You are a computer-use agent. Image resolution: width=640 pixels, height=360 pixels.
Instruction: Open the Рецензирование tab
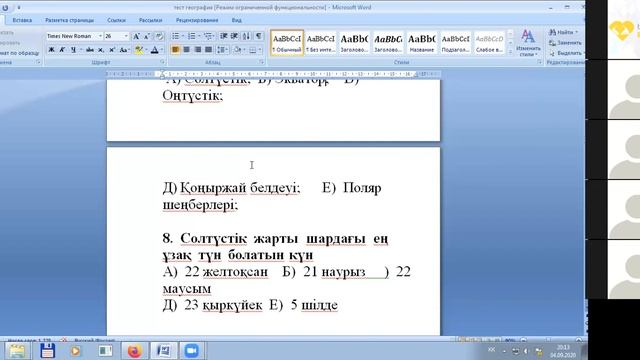pos(197,20)
